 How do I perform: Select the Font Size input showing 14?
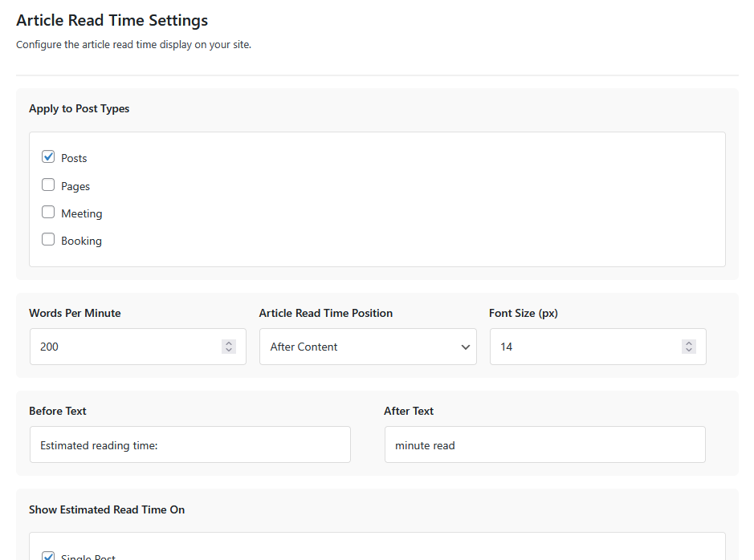(578, 346)
